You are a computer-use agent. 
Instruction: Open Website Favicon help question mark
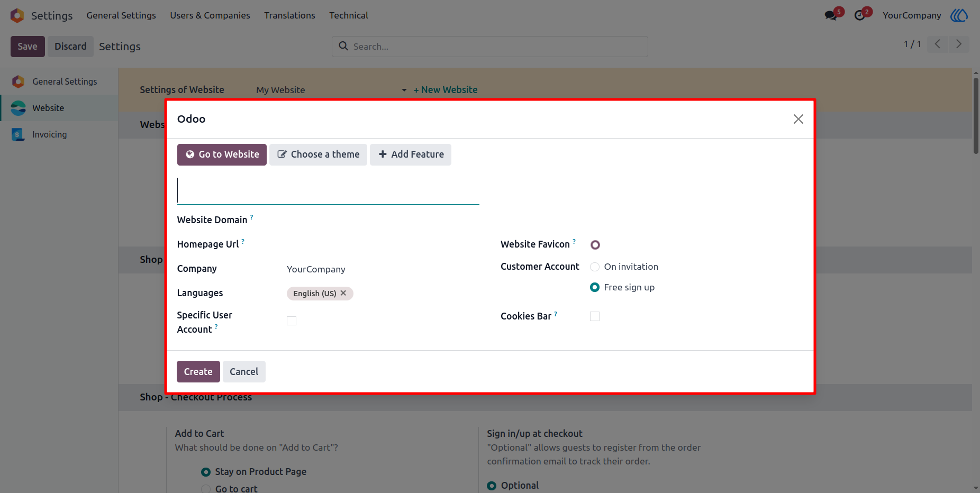(x=574, y=241)
